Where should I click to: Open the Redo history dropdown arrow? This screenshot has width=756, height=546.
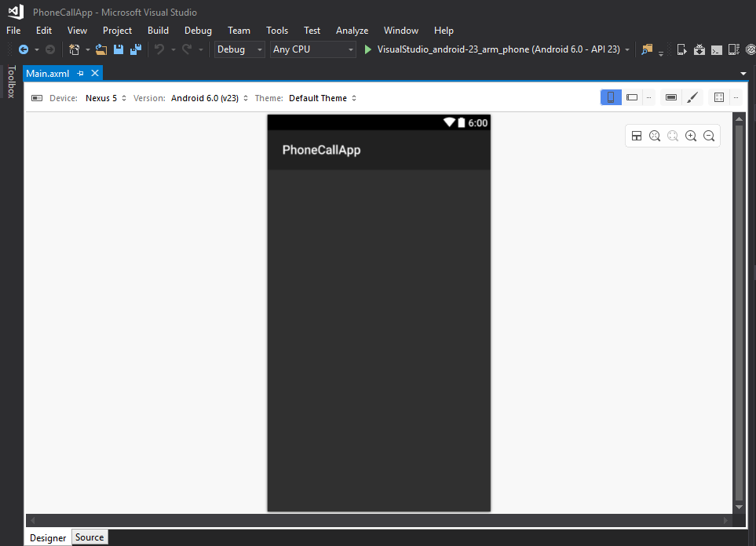point(200,49)
